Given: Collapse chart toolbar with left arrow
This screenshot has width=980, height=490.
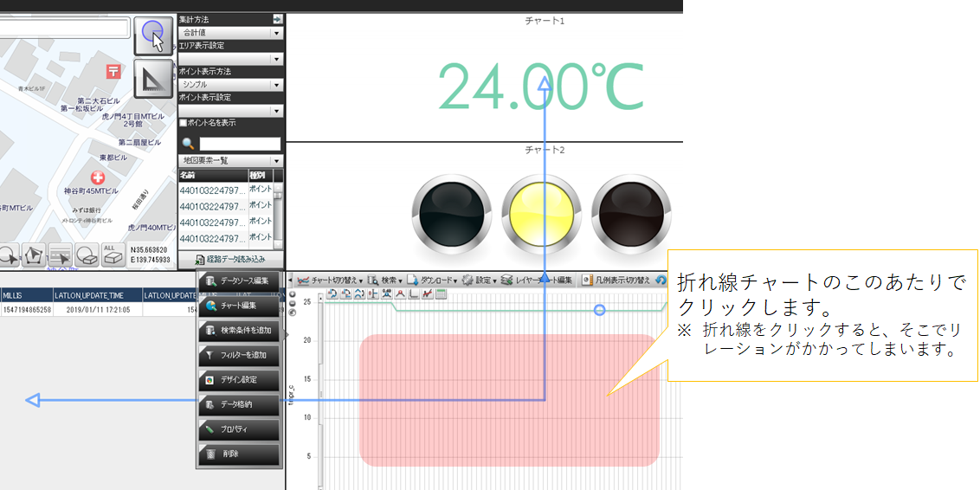Looking at the screenshot, I should [x=290, y=280].
